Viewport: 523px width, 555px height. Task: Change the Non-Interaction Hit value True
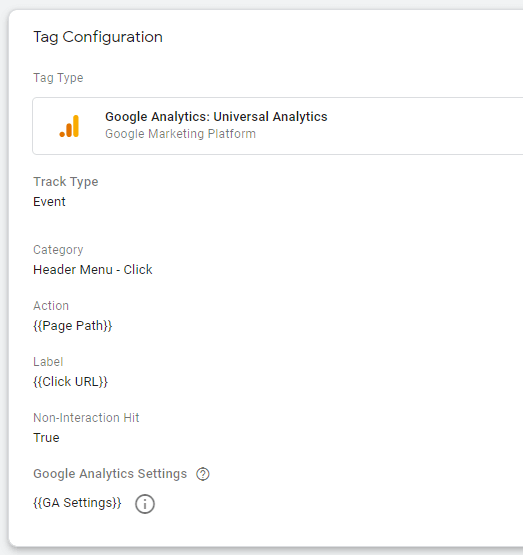(46, 438)
